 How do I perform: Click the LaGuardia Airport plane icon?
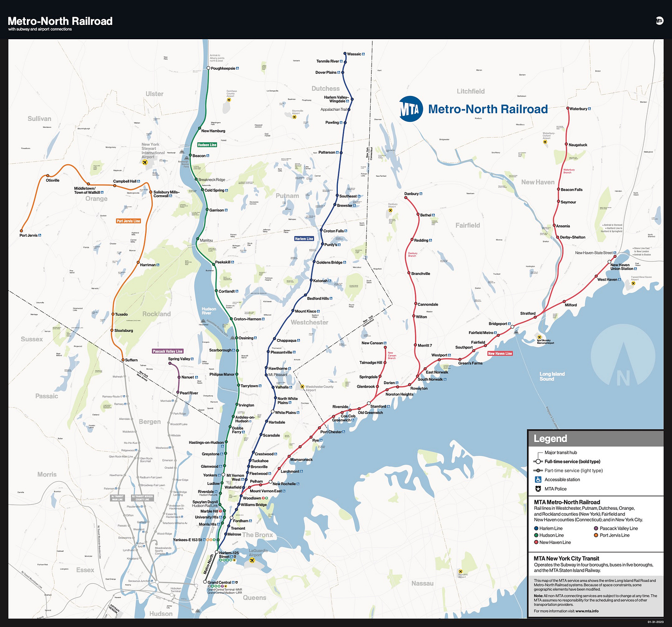tap(252, 560)
